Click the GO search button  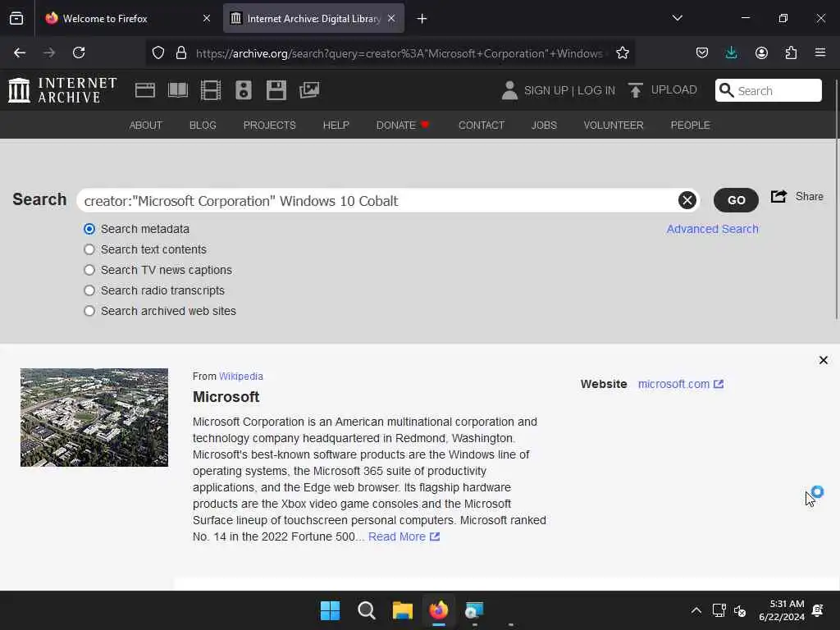pyautogui.click(x=736, y=200)
